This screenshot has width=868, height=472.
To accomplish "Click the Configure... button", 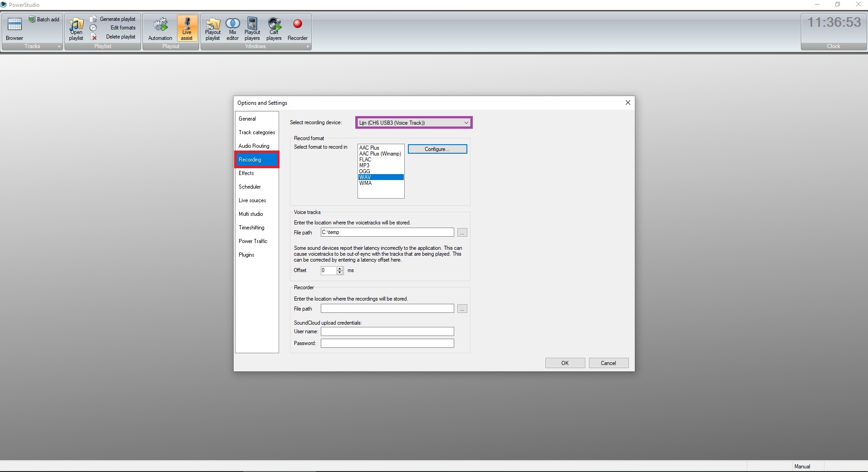I will [x=437, y=149].
